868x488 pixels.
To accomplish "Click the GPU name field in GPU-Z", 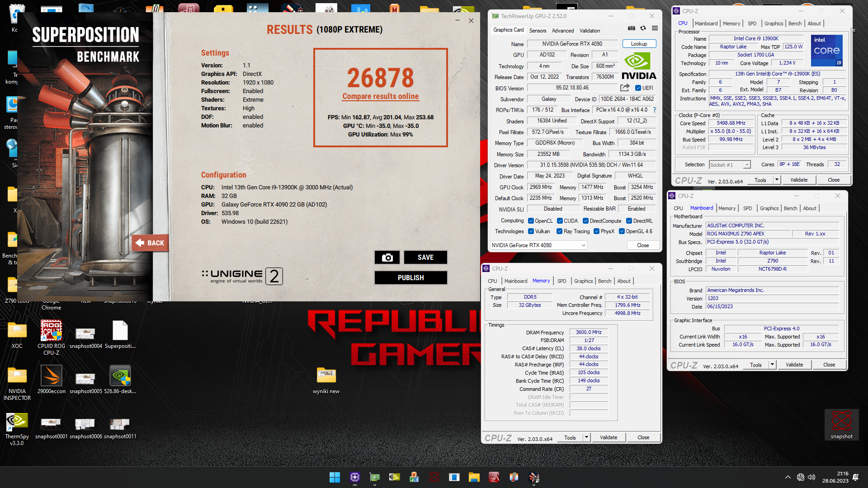I will coord(572,44).
